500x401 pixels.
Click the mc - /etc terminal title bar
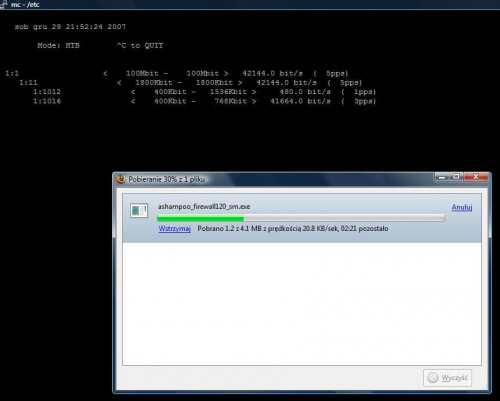[250, 5]
